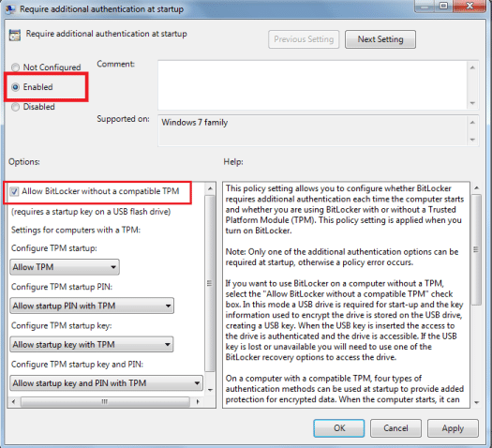492x448 pixels.
Task: Uncheck Allow BitLocker without a compatible TPM
Action: (x=14, y=191)
